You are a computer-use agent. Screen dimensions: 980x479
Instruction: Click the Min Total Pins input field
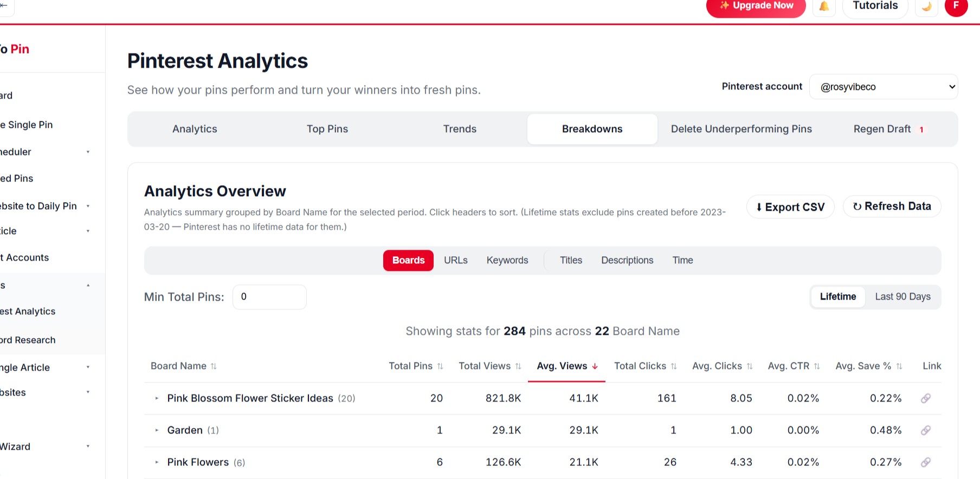[269, 297]
